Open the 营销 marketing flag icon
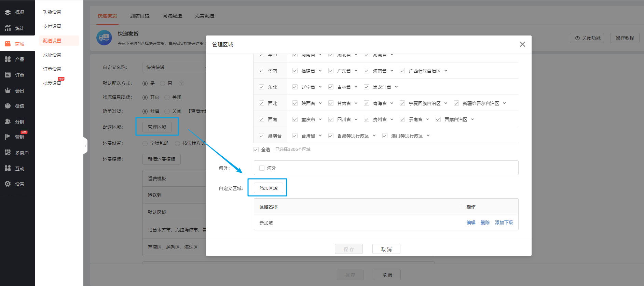Viewport: 644px width, 286px height. click(8, 137)
